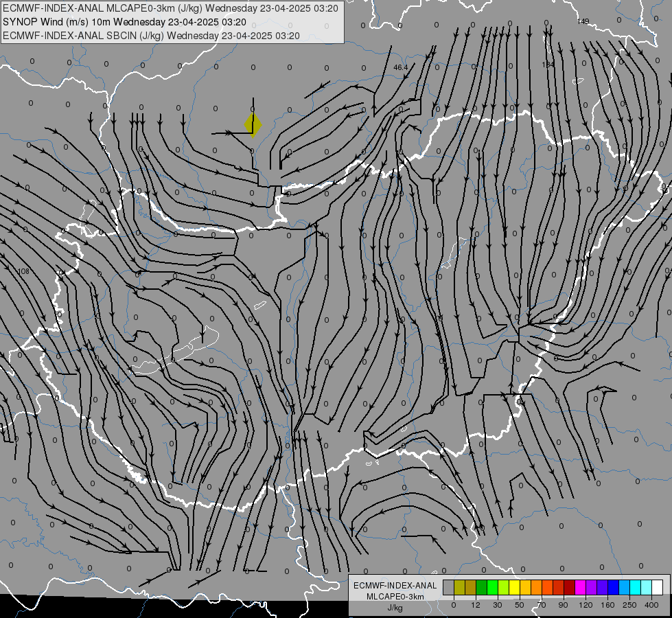Click the 46.4 value on the map
The width and height of the screenshot is (672, 618).
click(x=401, y=68)
